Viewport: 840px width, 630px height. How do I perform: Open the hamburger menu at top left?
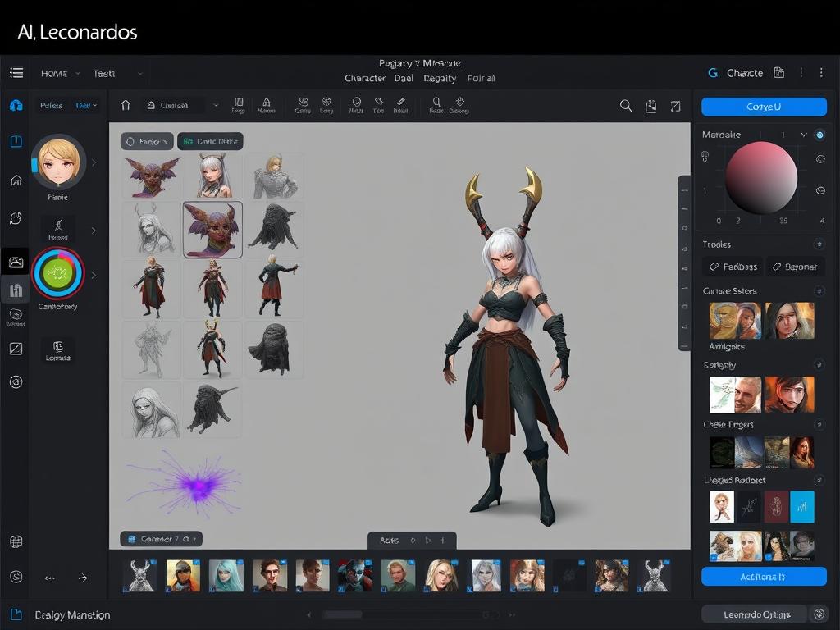point(16,73)
